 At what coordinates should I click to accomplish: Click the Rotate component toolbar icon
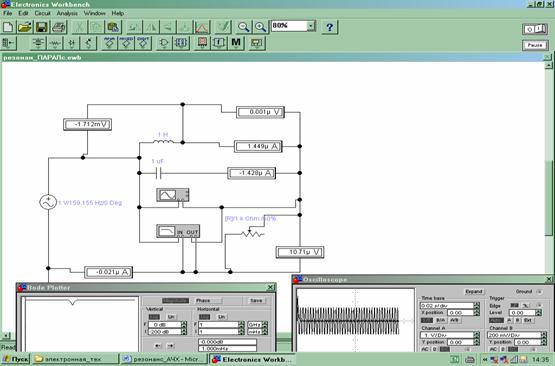[x=134, y=27]
